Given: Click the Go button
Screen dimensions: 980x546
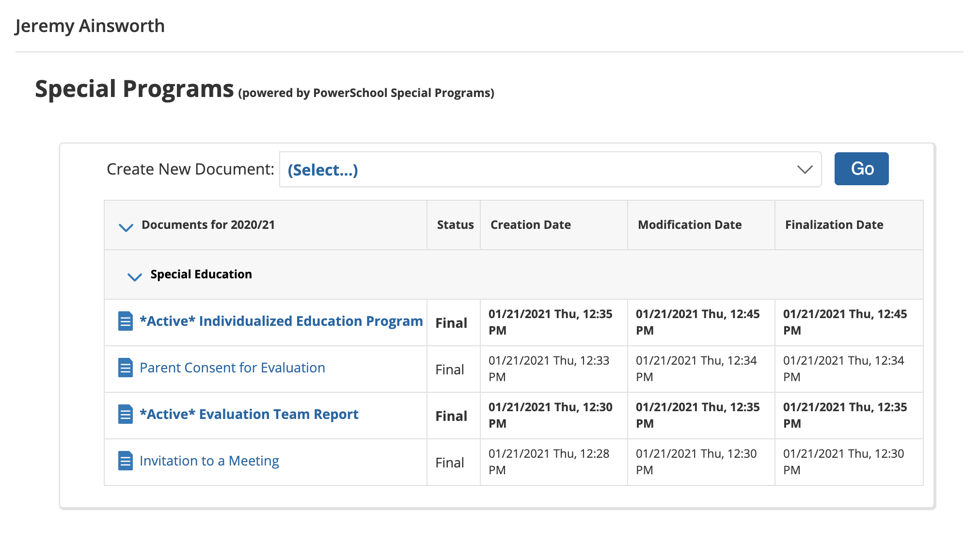Looking at the screenshot, I should [861, 168].
